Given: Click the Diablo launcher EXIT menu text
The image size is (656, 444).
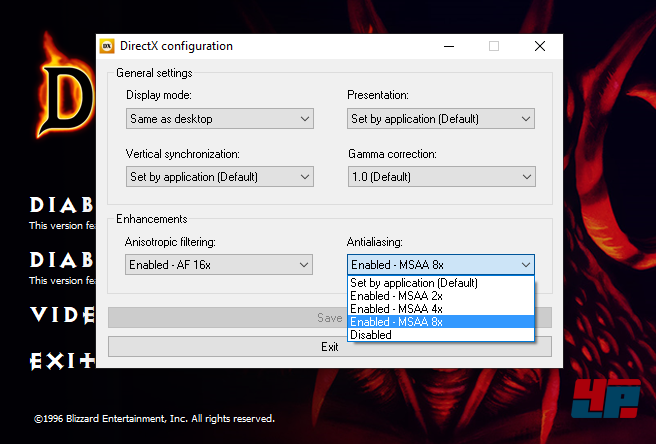Looking at the screenshot, I should coord(62,359).
